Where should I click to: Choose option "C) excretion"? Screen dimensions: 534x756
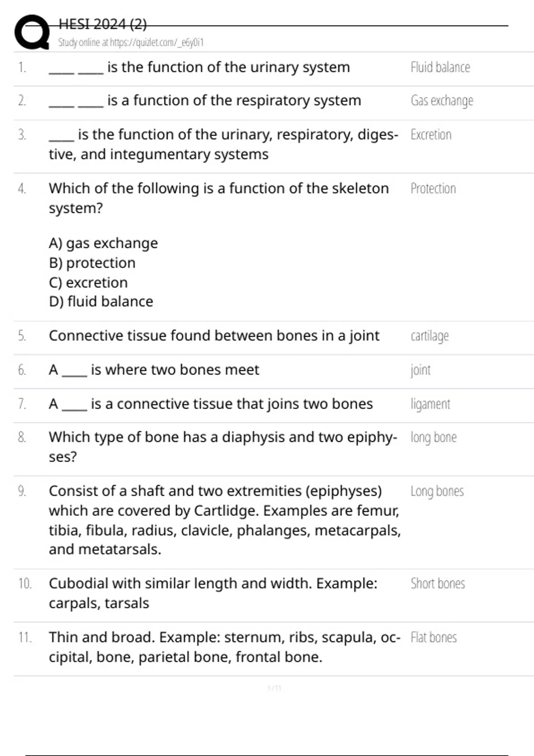click(88, 282)
